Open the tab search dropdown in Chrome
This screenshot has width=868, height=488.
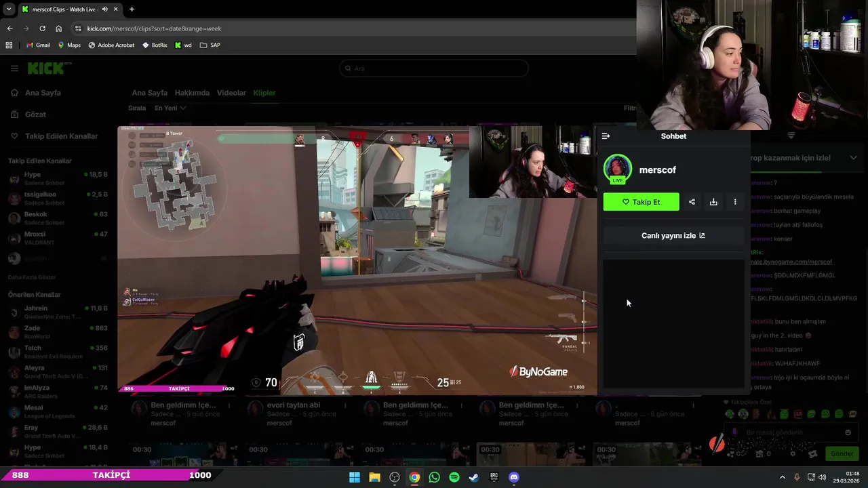(9, 9)
